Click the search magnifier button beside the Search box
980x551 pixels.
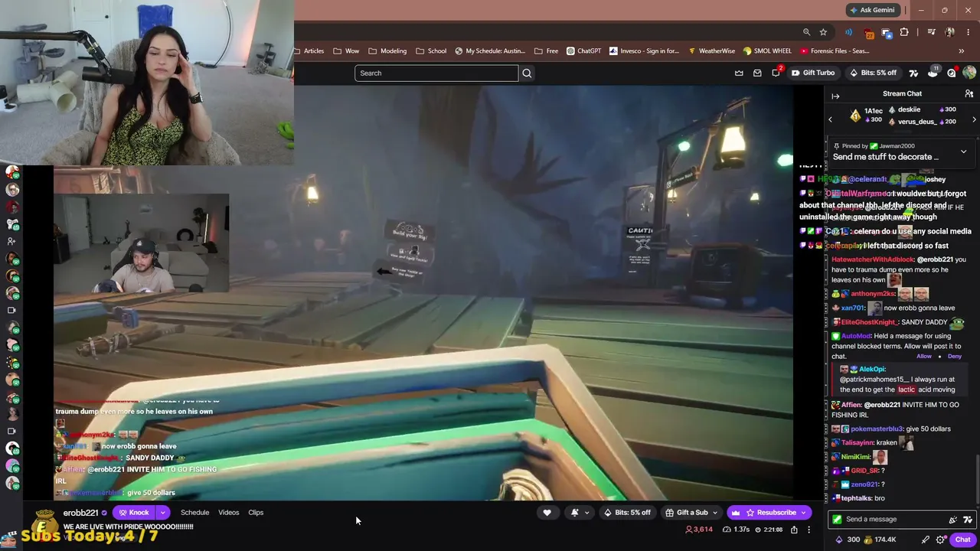click(527, 73)
